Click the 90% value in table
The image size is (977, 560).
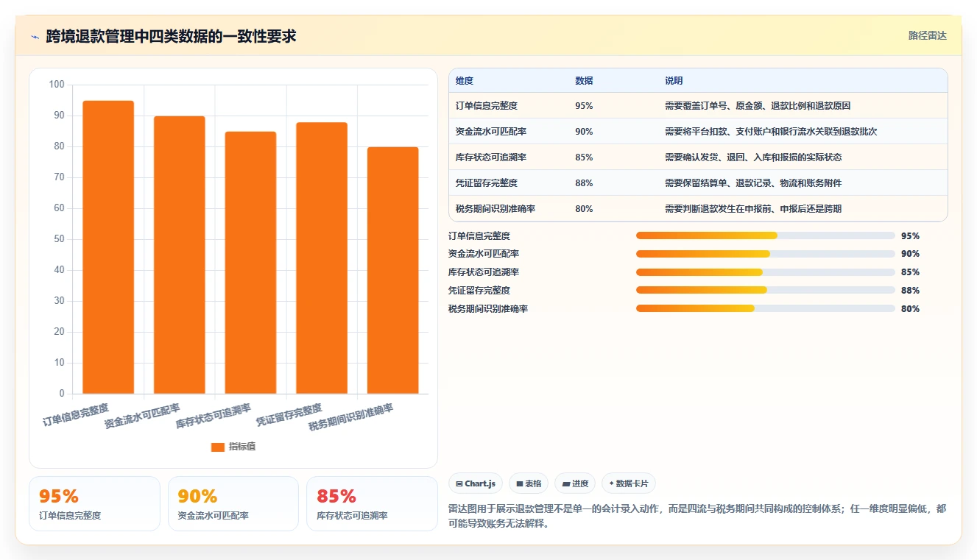(x=584, y=132)
